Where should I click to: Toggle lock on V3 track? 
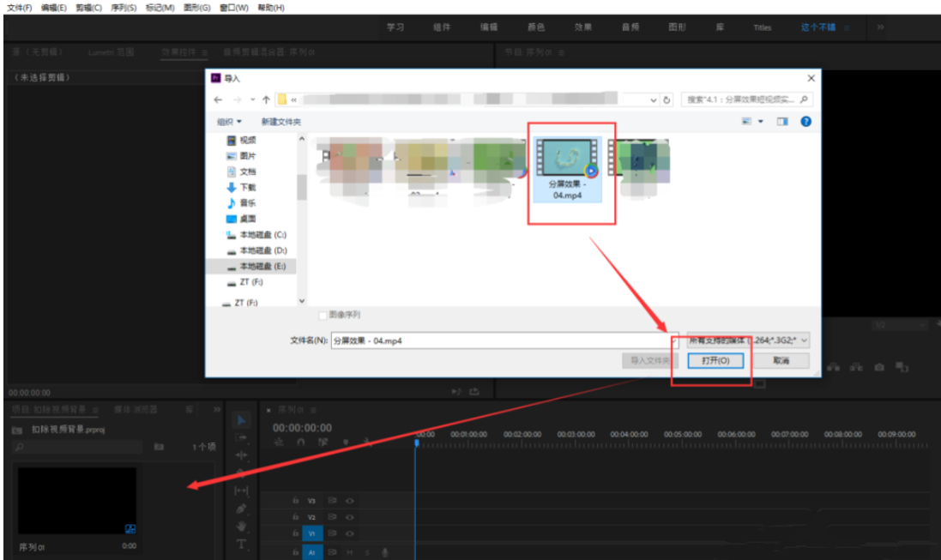pos(295,500)
